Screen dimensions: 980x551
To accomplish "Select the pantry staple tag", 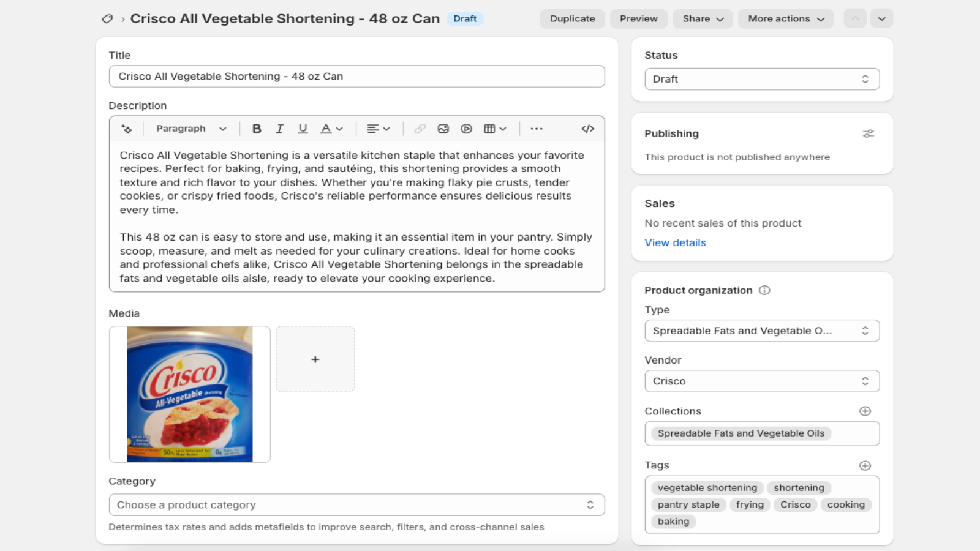I will pos(688,504).
